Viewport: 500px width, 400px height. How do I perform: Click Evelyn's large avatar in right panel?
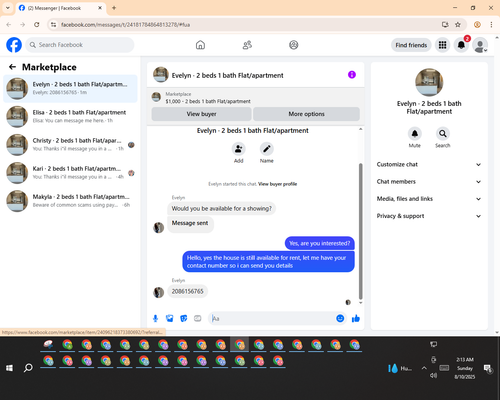(x=429, y=82)
